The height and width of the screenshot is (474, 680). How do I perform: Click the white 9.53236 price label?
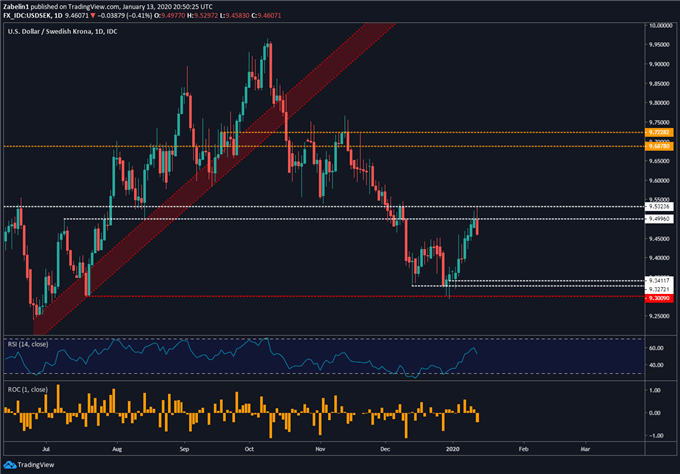[659, 206]
